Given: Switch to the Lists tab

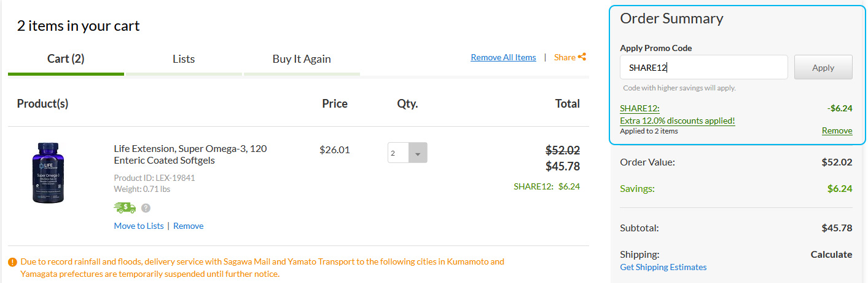Looking at the screenshot, I should point(184,59).
